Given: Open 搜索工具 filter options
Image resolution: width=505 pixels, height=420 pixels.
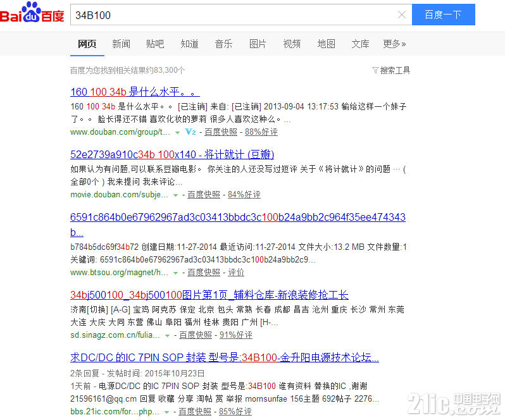Looking at the screenshot, I should click(x=391, y=70).
